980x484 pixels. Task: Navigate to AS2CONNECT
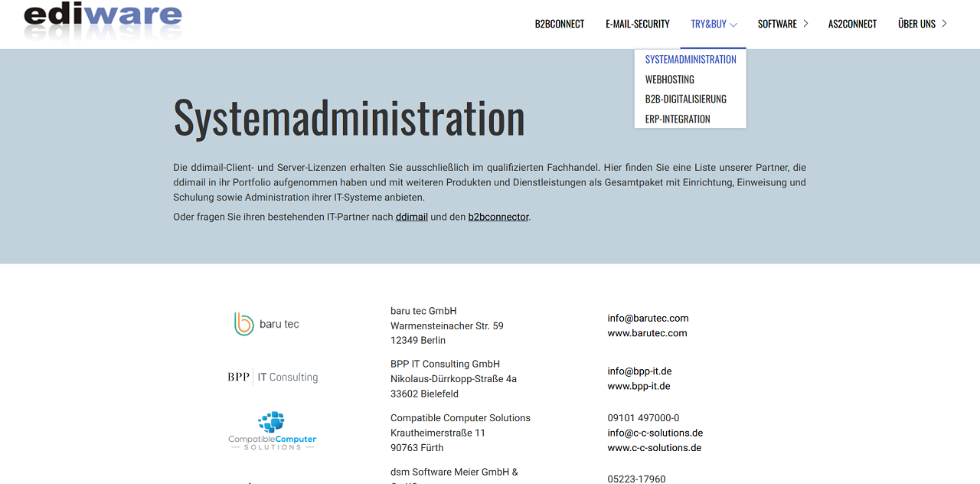click(x=852, y=24)
